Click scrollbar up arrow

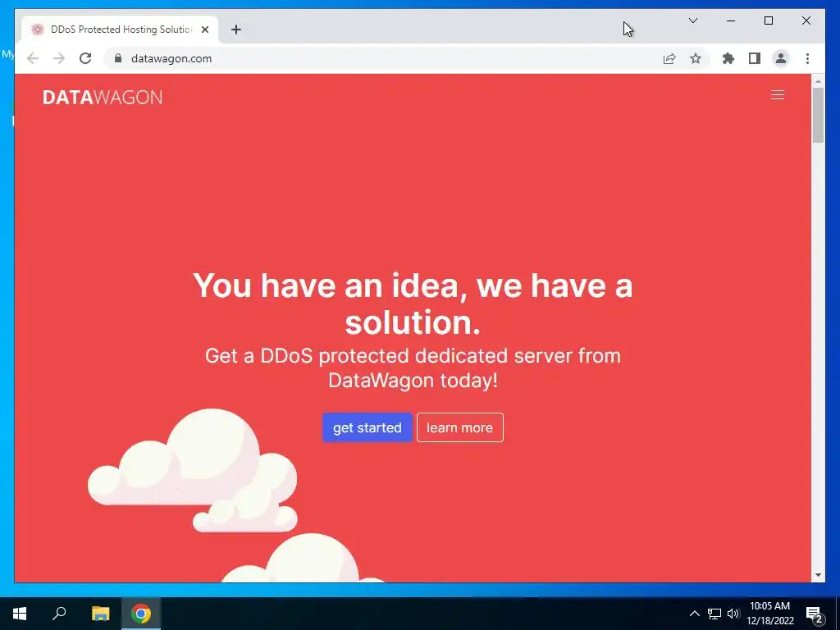(818, 81)
